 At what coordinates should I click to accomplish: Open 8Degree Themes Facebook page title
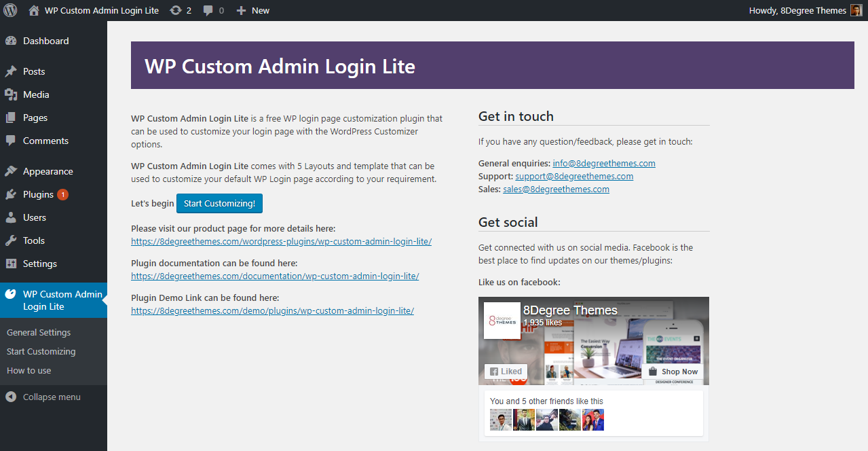[570, 310]
